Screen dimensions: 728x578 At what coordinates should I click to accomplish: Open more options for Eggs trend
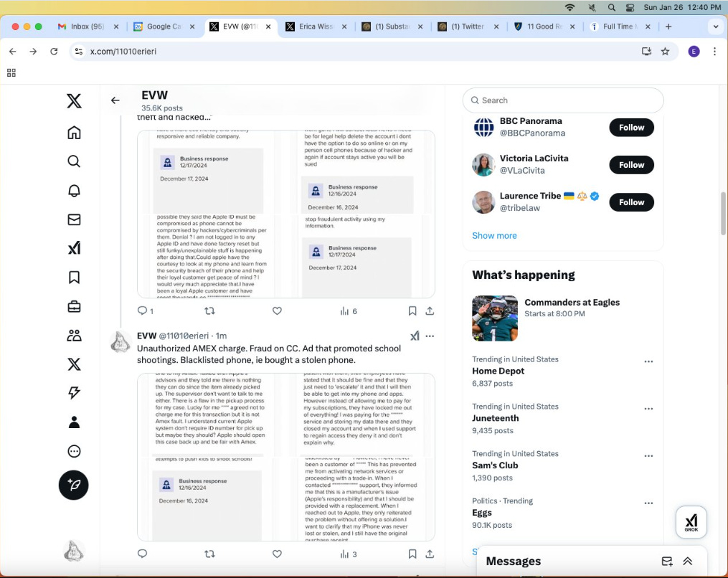[x=648, y=503]
